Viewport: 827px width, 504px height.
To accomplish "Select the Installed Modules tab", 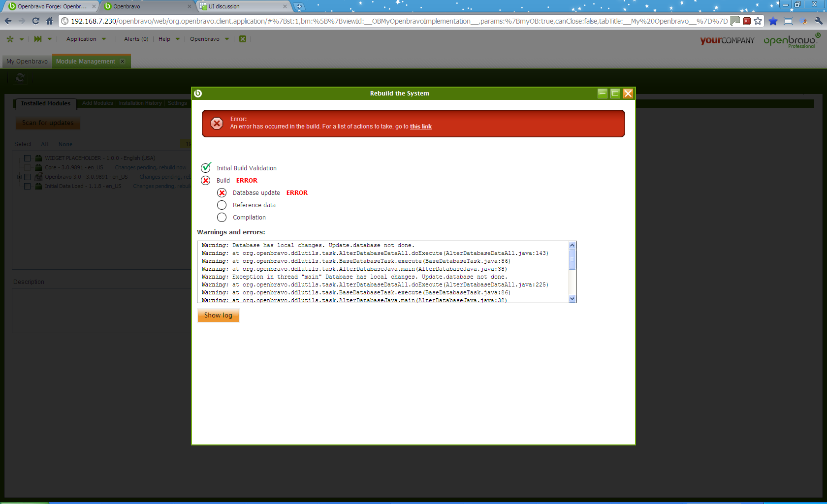I will tap(46, 103).
